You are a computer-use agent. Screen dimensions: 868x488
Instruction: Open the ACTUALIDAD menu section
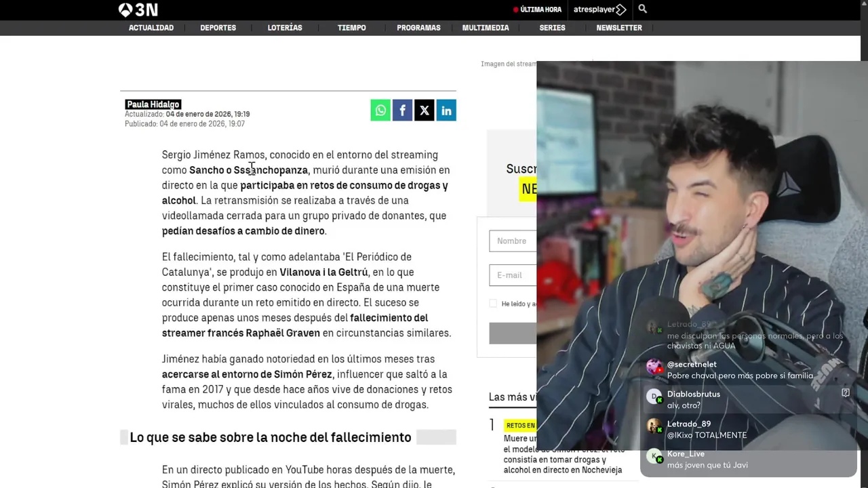point(151,28)
